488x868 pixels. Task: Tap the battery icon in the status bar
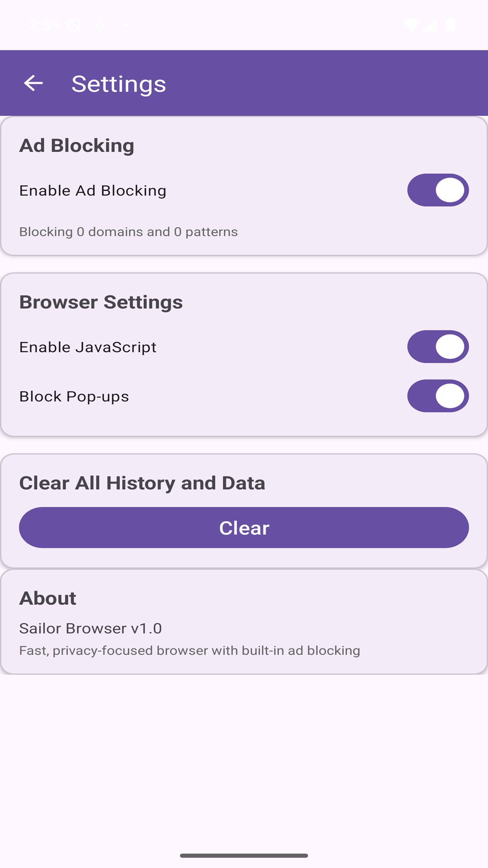coord(450,25)
